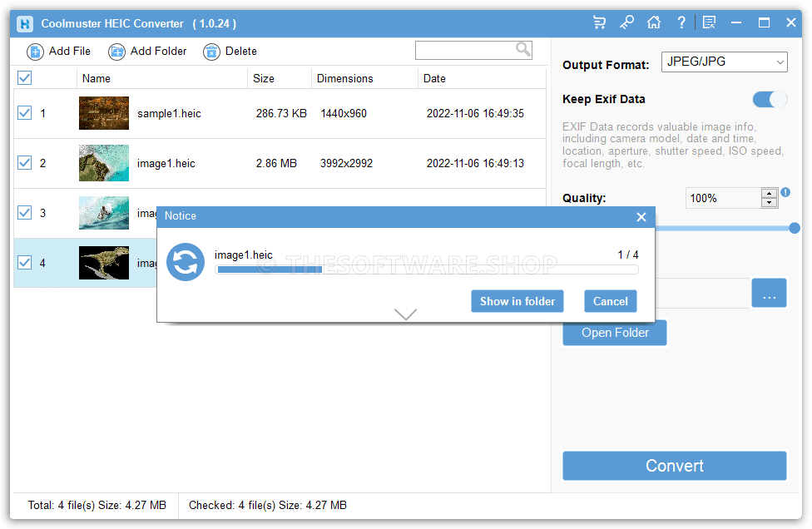This screenshot has height=529, width=812.
Task: Click the Add File button
Action: pos(58,52)
